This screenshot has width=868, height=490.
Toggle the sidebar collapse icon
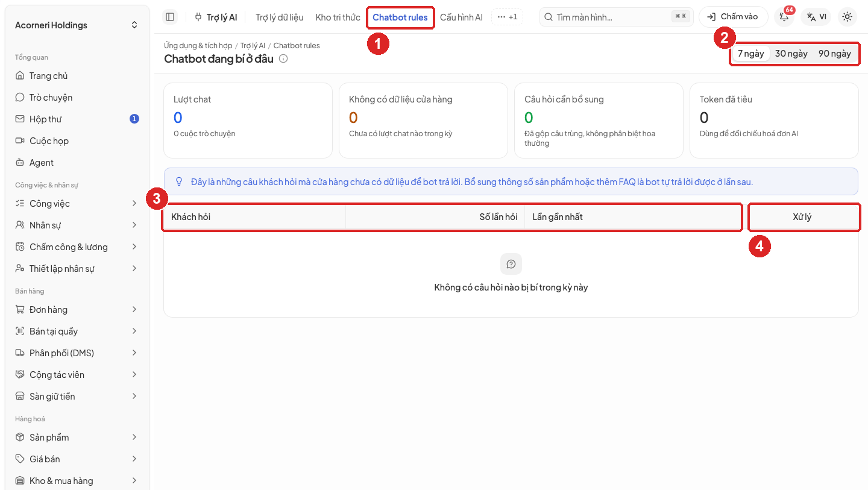click(x=170, y=17)
